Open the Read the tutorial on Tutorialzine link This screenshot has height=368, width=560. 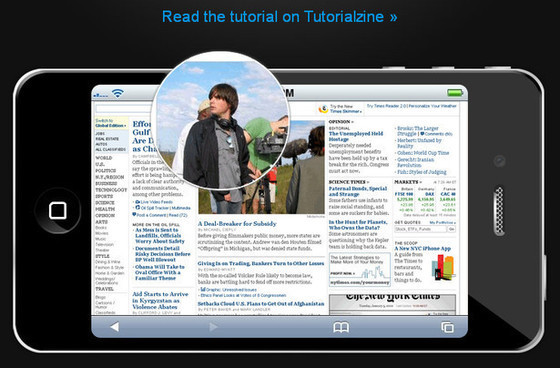pyautogui.click(x=279, y=16)
